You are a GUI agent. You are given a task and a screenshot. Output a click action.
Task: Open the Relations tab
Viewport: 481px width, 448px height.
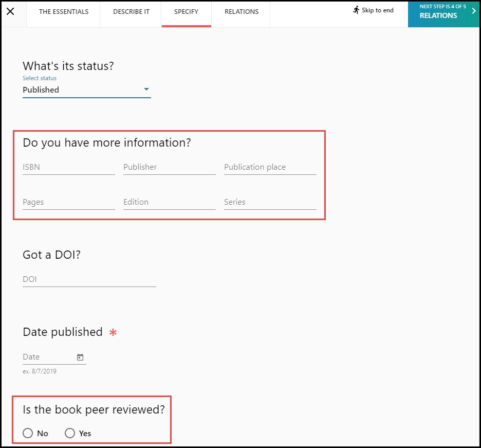(242, 12)
